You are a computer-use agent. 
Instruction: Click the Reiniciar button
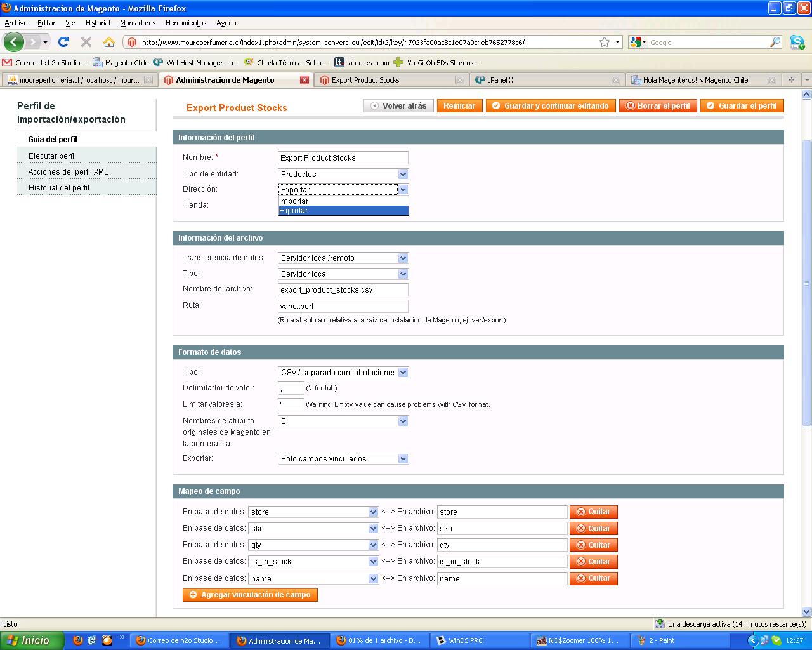pyautogui.click(x=459, y=106)
